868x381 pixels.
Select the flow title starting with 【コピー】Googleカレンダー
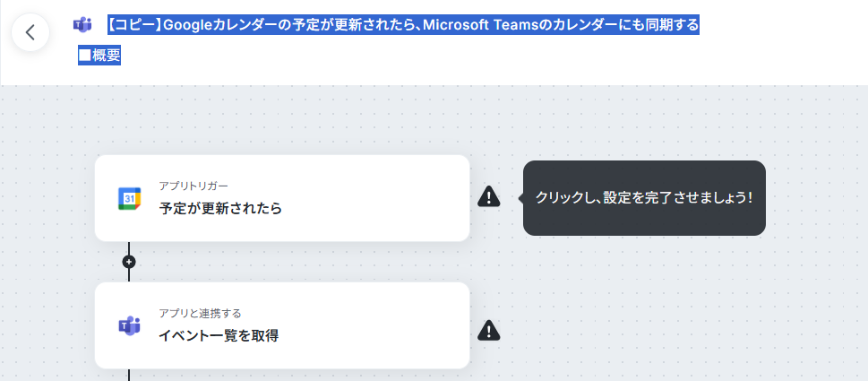[x=404, y=25]
